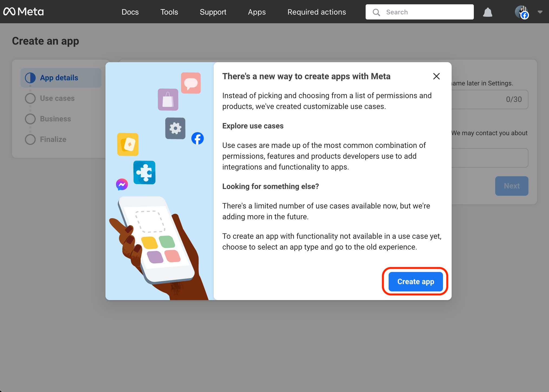Select the Finalize step
Image resolution: width=549 pixels, height=392 pixels.
53,139
